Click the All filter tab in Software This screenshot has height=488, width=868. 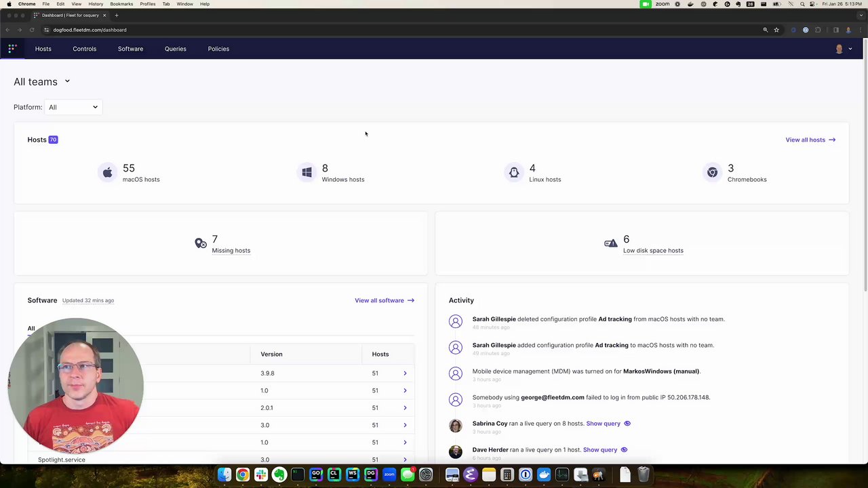(31, 329)
